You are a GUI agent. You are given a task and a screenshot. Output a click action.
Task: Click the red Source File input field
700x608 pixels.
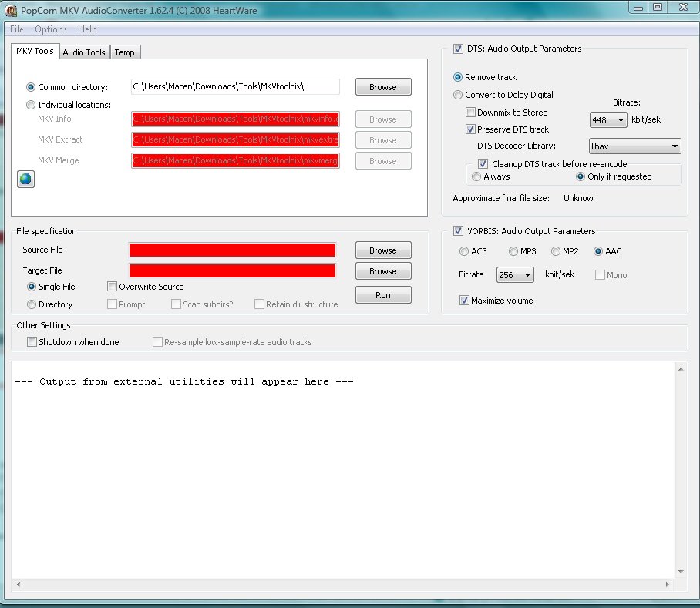232,250
